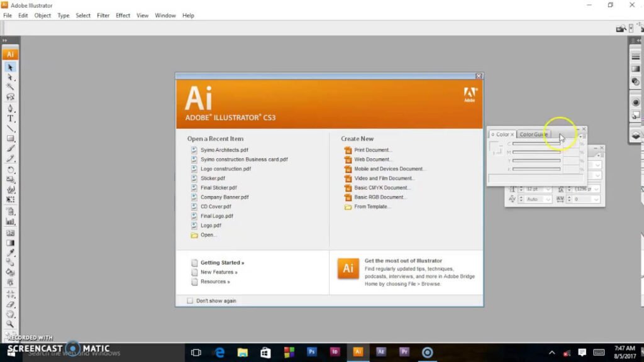
Task: Click the Go to Bridge icon in the control bar
Action: point(621,28)
